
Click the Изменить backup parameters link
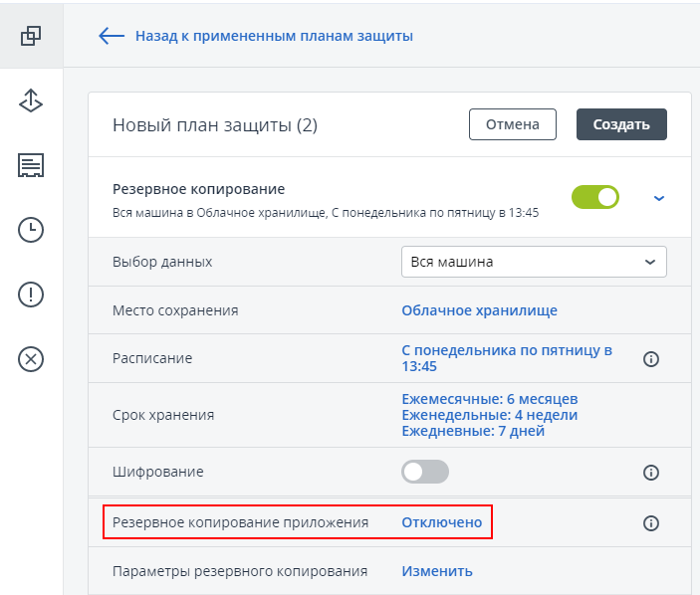click(436, 571)
